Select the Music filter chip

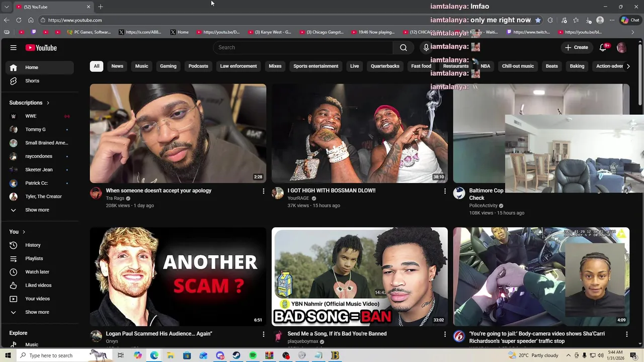[142, 66]
